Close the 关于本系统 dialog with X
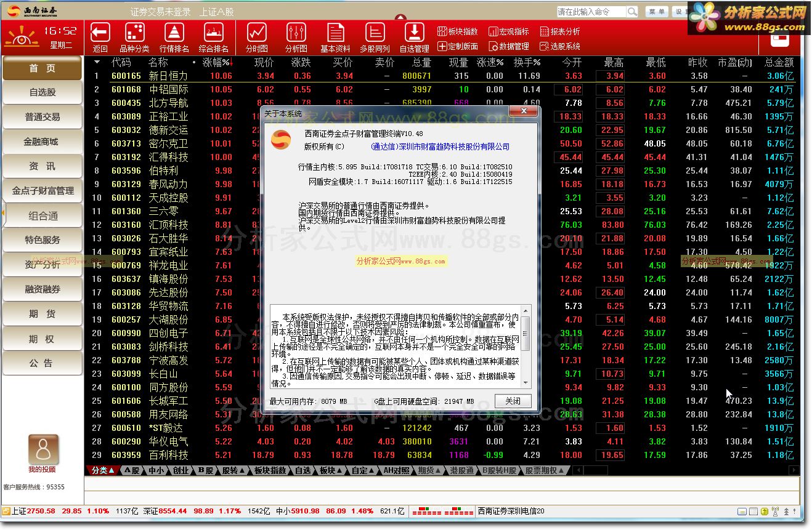Viewport: 812px width, 530px height. (x=523, y=111)
